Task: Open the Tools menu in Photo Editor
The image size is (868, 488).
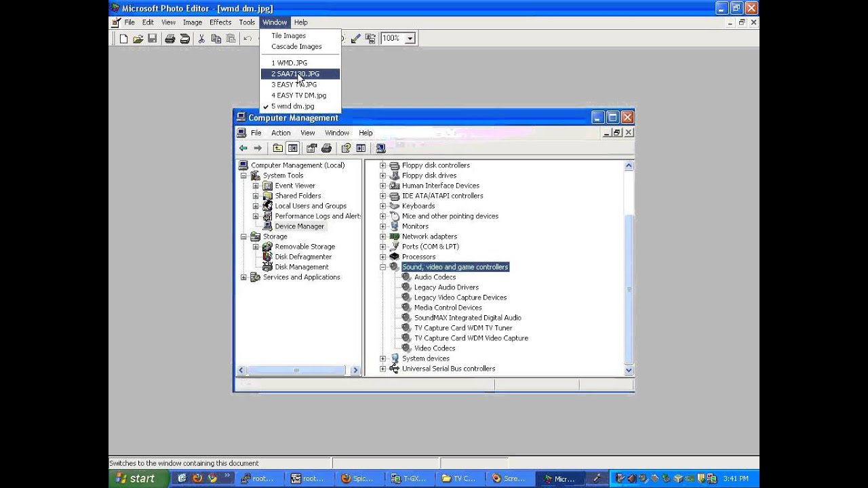Action: [247, 22]
